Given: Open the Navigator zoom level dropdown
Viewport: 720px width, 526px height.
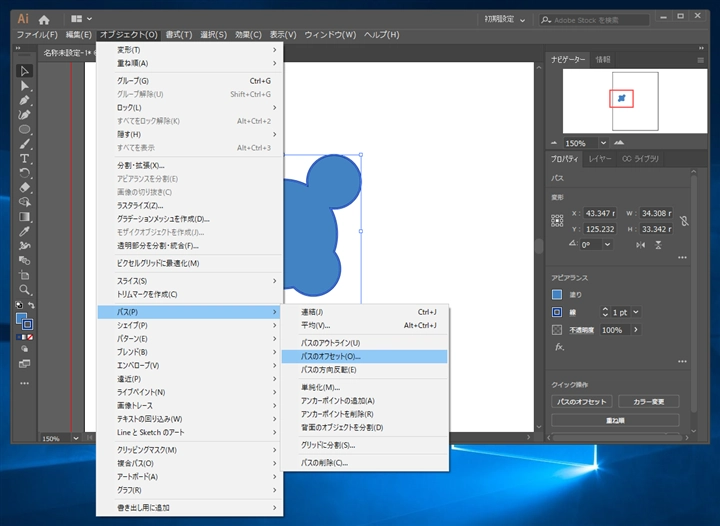Looking at the screenshot, I should (x=603, y=143).
